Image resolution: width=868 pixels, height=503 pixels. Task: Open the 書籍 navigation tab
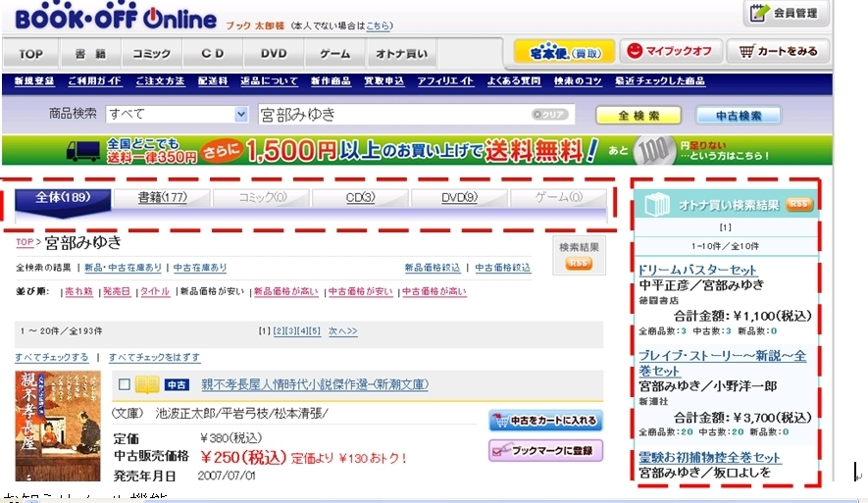(x=90, y=54)
